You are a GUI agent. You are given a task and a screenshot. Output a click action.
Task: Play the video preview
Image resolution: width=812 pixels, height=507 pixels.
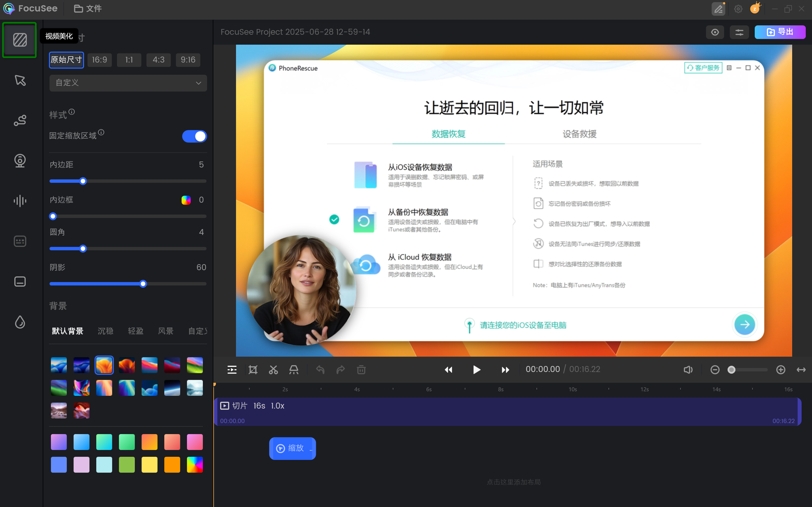tap(477, 370)
